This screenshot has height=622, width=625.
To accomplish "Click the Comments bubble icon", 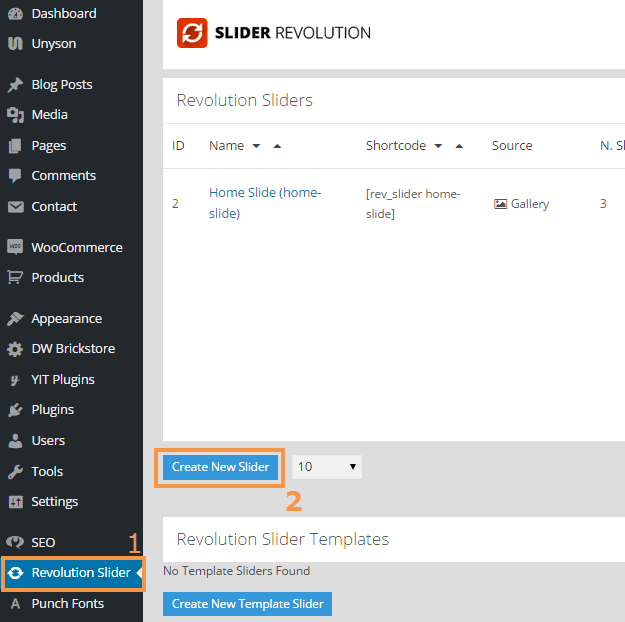I will [15, 176].
